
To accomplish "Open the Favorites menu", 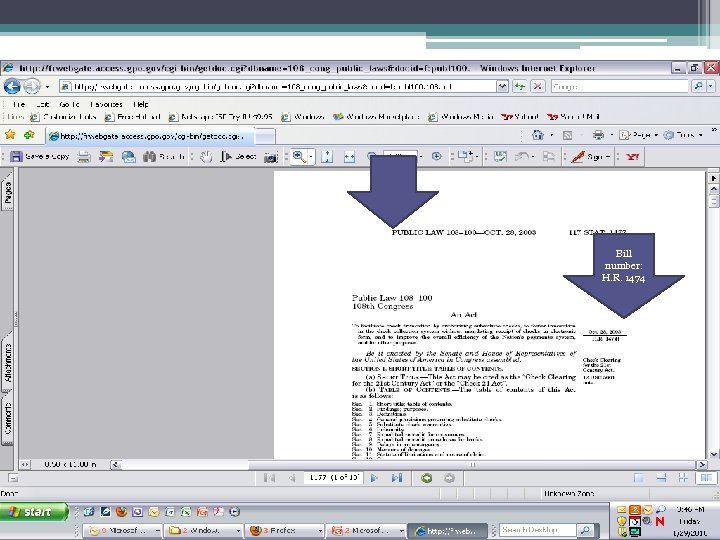I will 106,104.
